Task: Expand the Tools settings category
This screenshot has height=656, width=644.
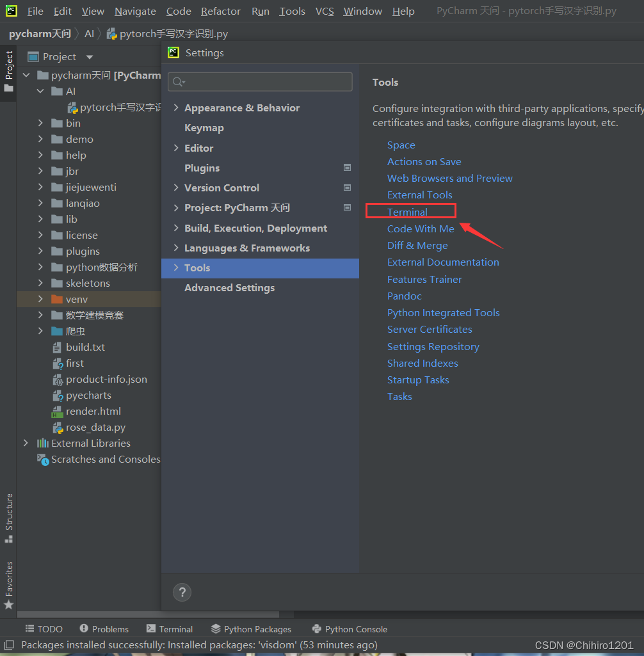Action: 176,268
